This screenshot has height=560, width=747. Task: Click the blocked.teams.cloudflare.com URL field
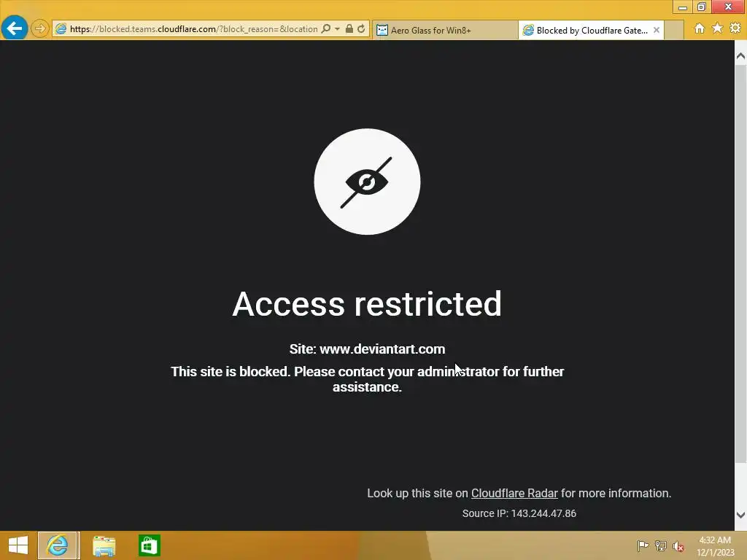(193, 29)
